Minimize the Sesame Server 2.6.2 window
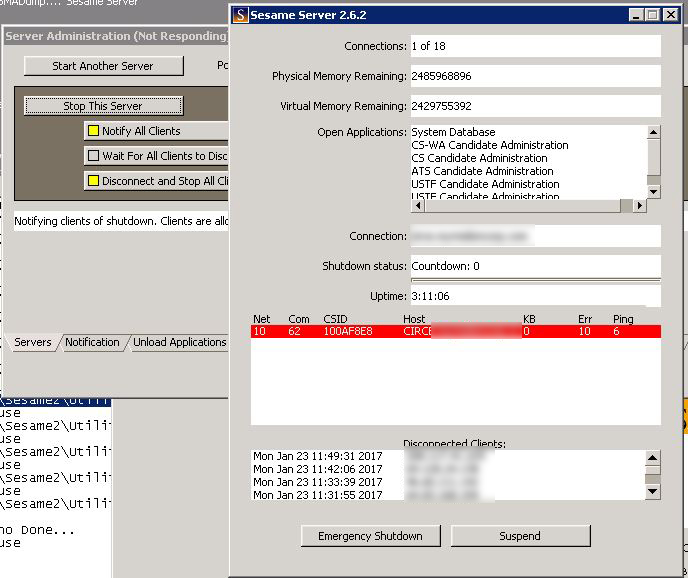The image size is (688, 578). pyautogui.click(x=635, y=15)
